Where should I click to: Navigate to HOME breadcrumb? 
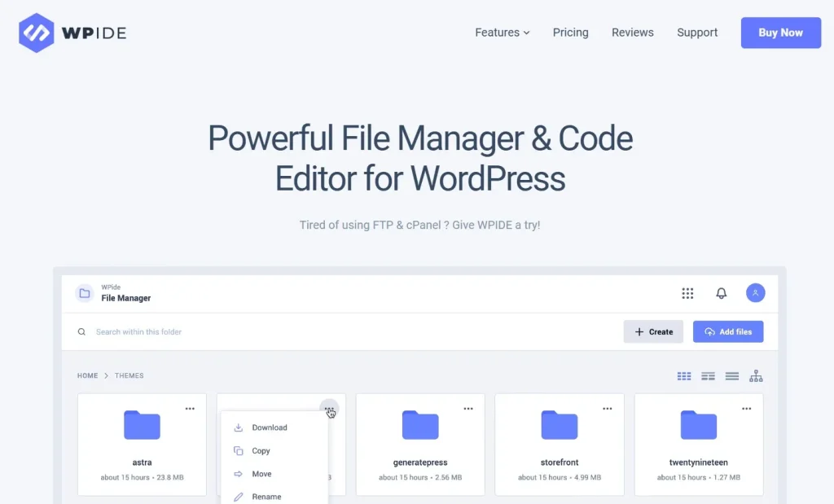[x=87, y=375]
